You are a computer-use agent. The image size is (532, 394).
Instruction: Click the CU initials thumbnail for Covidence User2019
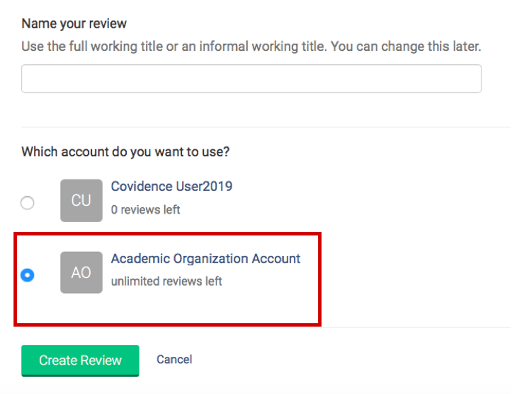point(81,200)
